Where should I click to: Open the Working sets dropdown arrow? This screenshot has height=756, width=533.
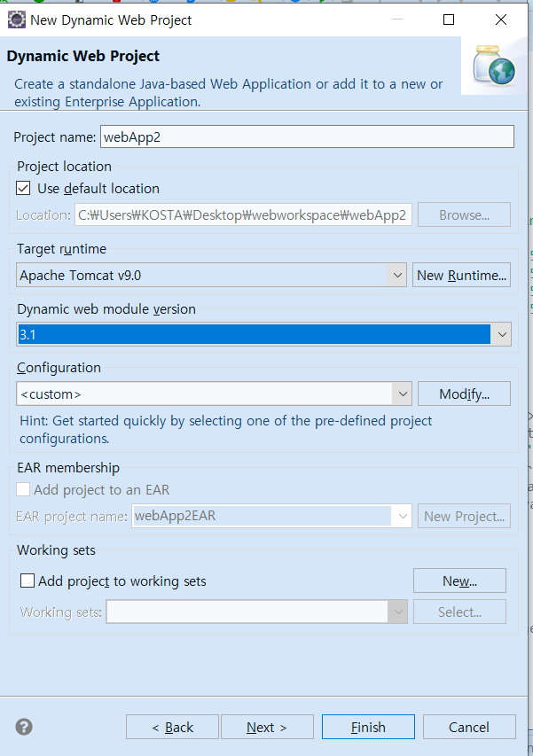(x=398, y=612)
